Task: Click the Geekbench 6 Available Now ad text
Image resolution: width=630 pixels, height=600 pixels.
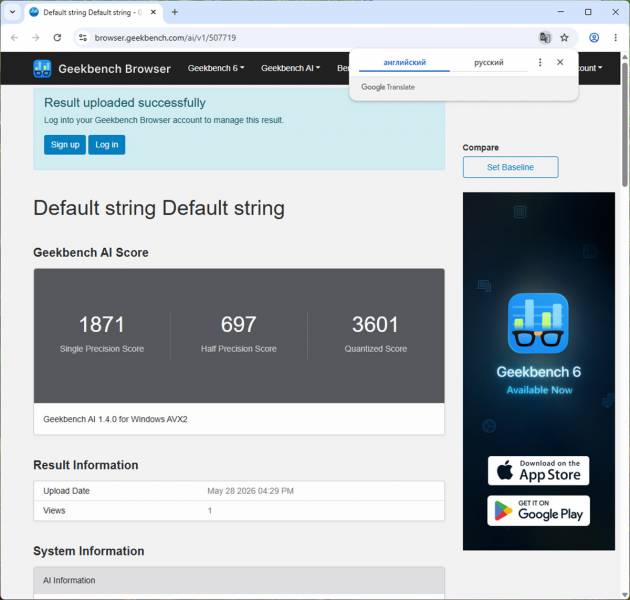Action: (x=538, y=380)
